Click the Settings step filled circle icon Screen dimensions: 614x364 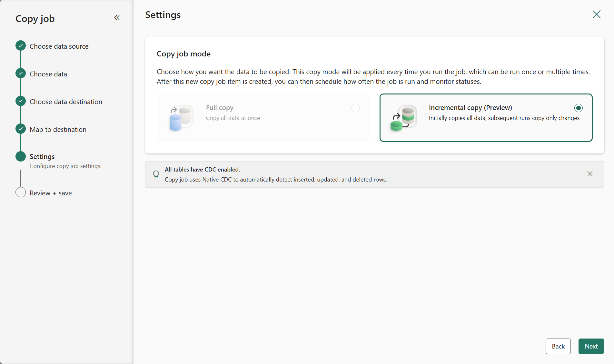[21, 156]
